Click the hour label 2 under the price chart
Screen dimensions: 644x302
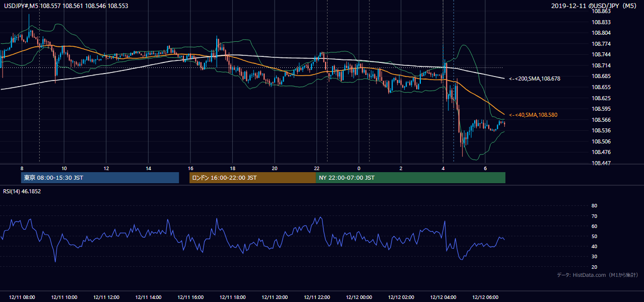click(x=401, y=168)
